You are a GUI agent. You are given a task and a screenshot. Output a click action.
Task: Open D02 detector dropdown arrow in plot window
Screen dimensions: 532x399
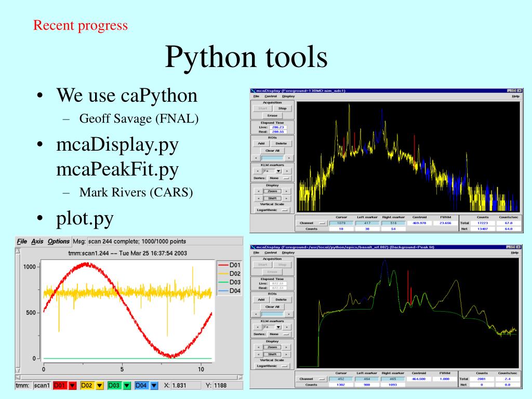click(x=100, y=386)
